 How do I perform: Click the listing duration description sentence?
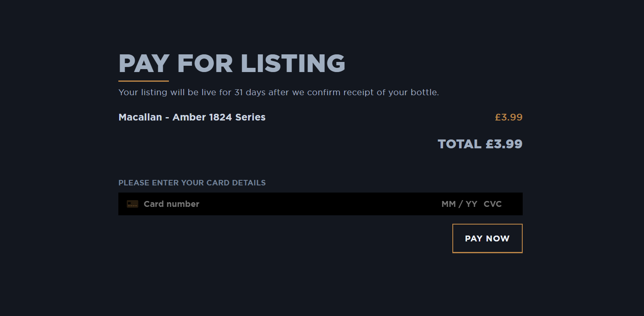(x=278, y=92)
